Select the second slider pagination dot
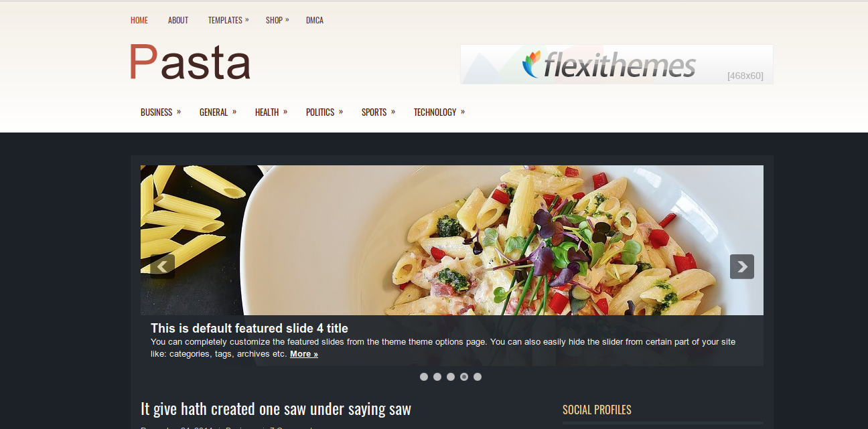 coord(437,377)
